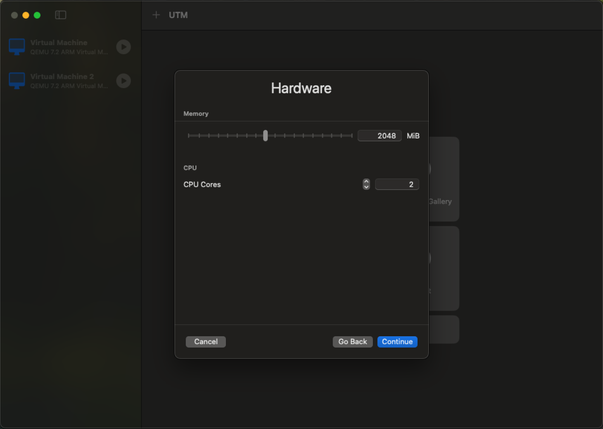Click the MiB unit label
This screenshot has width=603, height=429.
pyautogui.click(x=413, y=136)
